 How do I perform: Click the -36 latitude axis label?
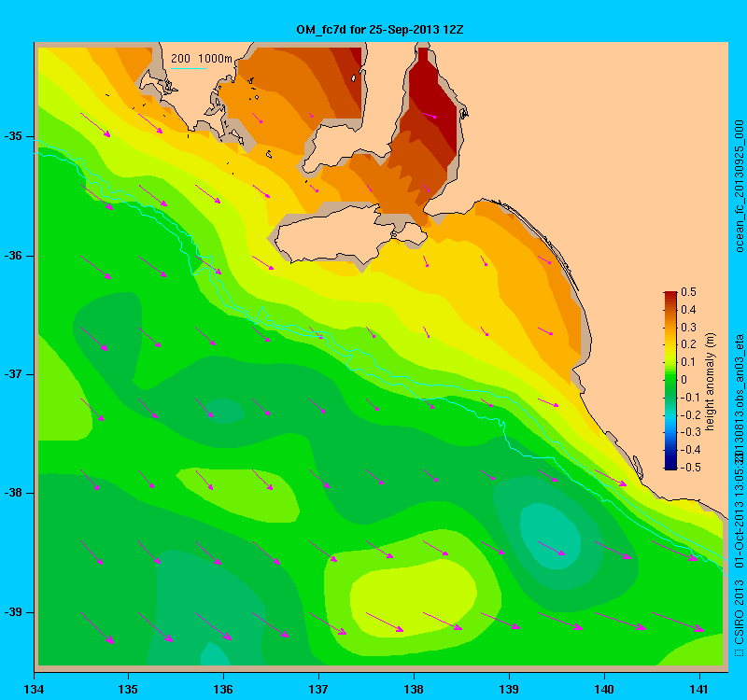click(13, 256)
